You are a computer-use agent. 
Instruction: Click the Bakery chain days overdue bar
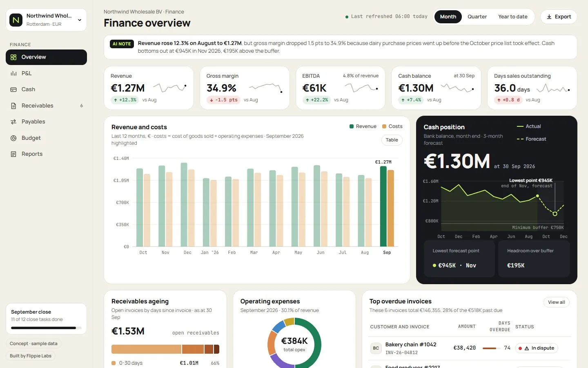click(492, 348)
